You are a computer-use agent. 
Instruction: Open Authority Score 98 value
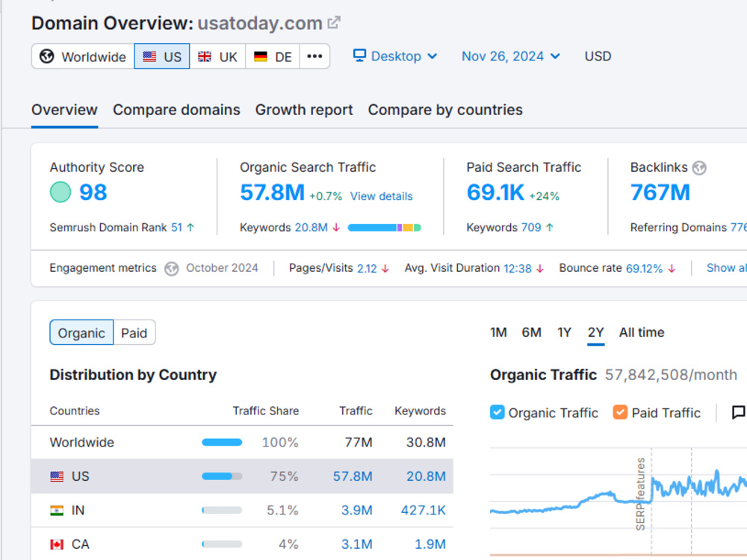(x=93, y=193)
